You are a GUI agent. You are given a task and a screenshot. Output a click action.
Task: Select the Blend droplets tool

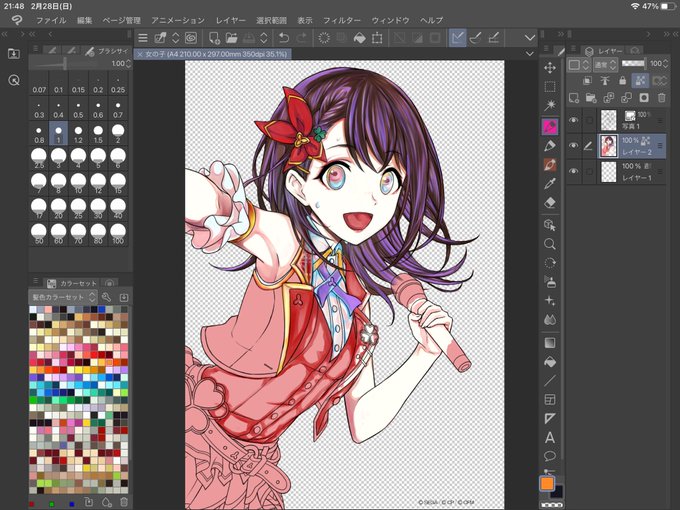(x=550, y=320)
